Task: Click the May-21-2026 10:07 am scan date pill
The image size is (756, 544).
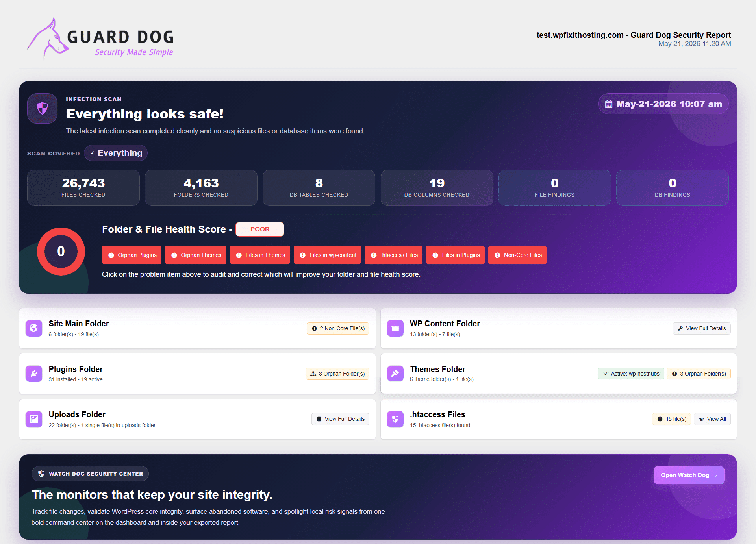Action: [663, 104]
